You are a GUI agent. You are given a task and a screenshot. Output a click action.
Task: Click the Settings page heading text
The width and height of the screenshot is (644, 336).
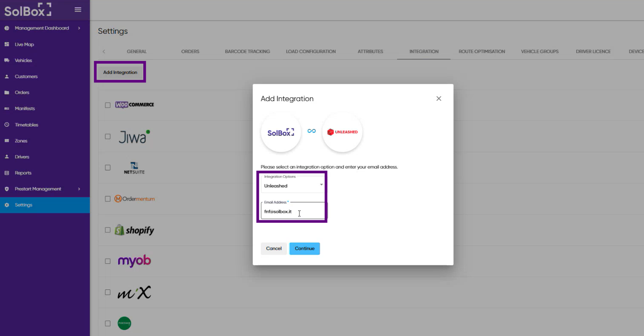[113, 31]
